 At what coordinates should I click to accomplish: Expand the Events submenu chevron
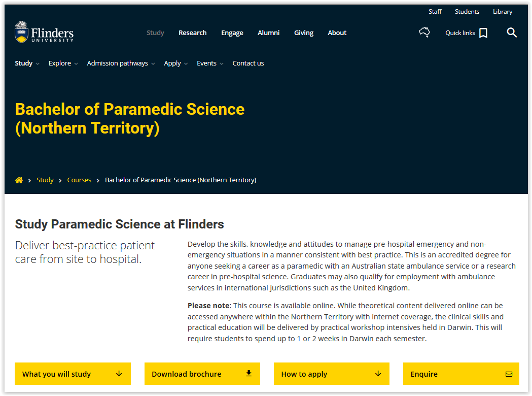tap(222, 64)
